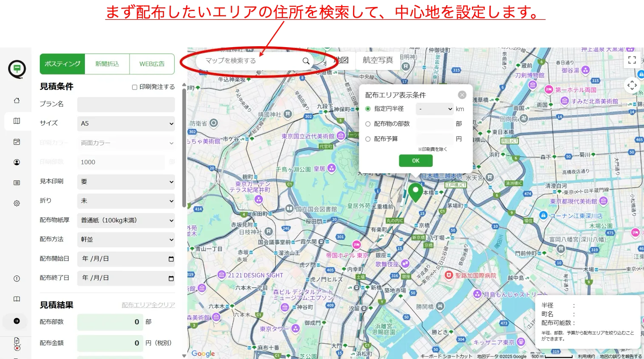
Task: Open the settings gear in the sidebar
Action: tap(17, 203)
